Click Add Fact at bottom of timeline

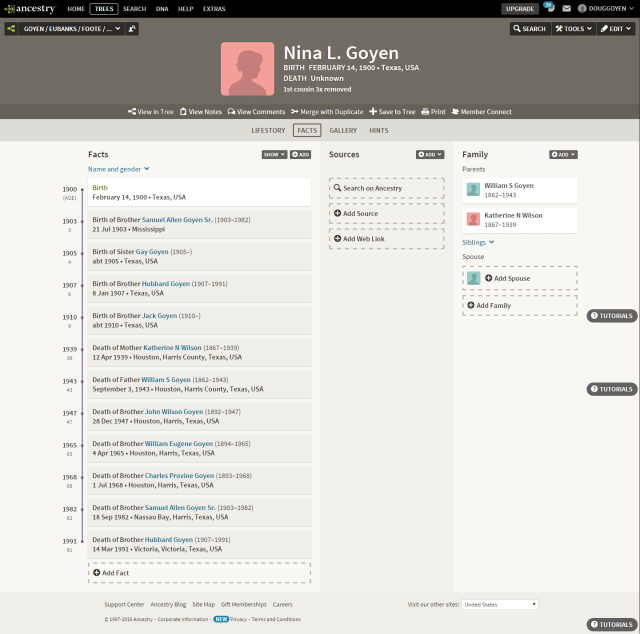pos(199,573)
